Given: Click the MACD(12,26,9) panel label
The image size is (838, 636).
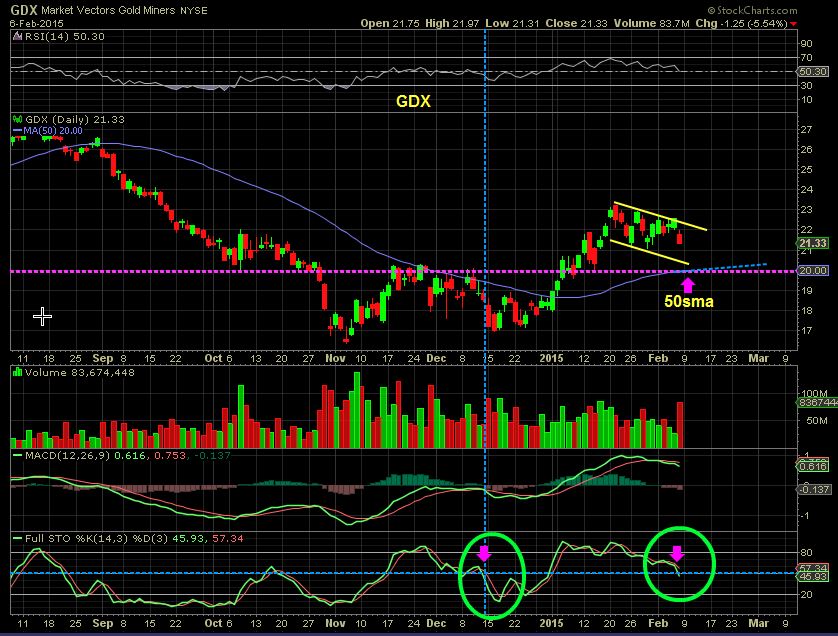Looking at the screenshot, I should [x=68, y=455].
